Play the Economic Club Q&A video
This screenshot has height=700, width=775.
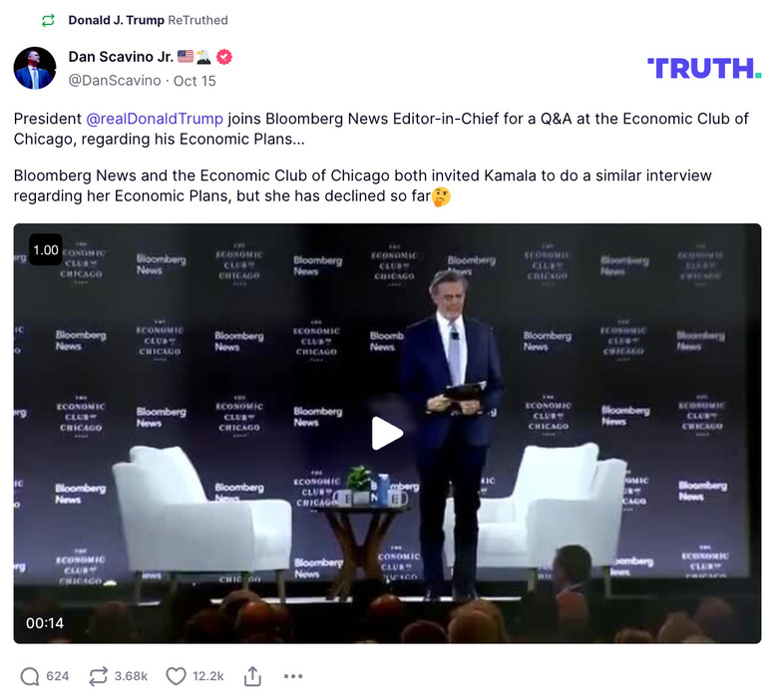pyautogui.click(x=387, y=433)
